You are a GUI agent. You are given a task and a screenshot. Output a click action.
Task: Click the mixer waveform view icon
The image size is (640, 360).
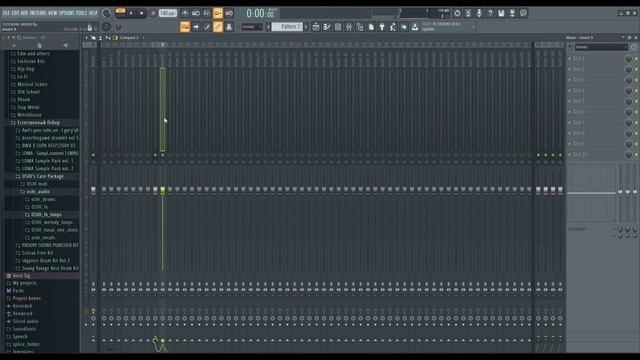[108, 38]
